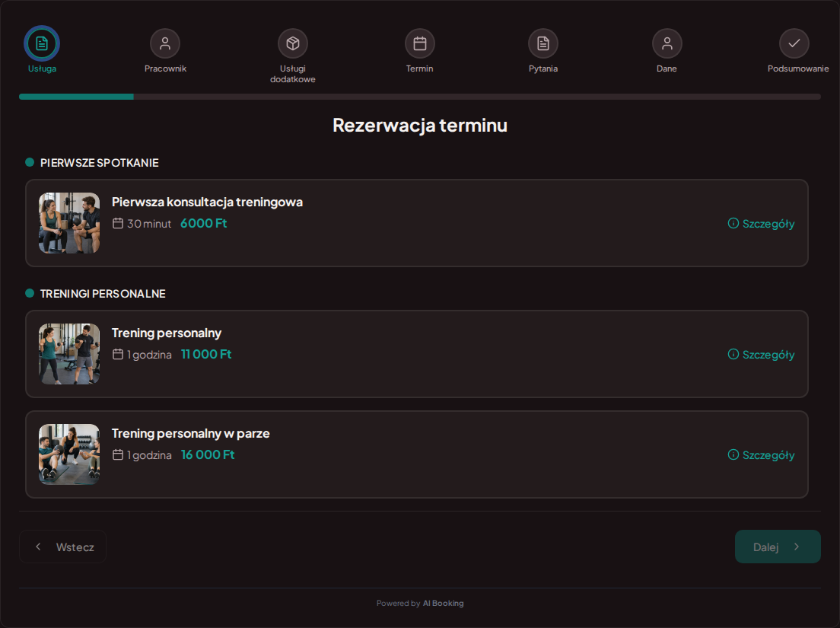Screen dimensions: 840x628
Task: Select the Dane person icon
Action: tap(667, 43)
